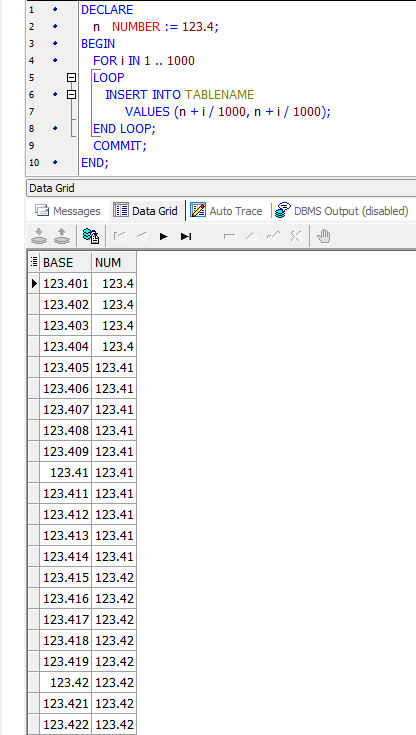Open the DBMS Output (disabled) tab

click(342, 211)
